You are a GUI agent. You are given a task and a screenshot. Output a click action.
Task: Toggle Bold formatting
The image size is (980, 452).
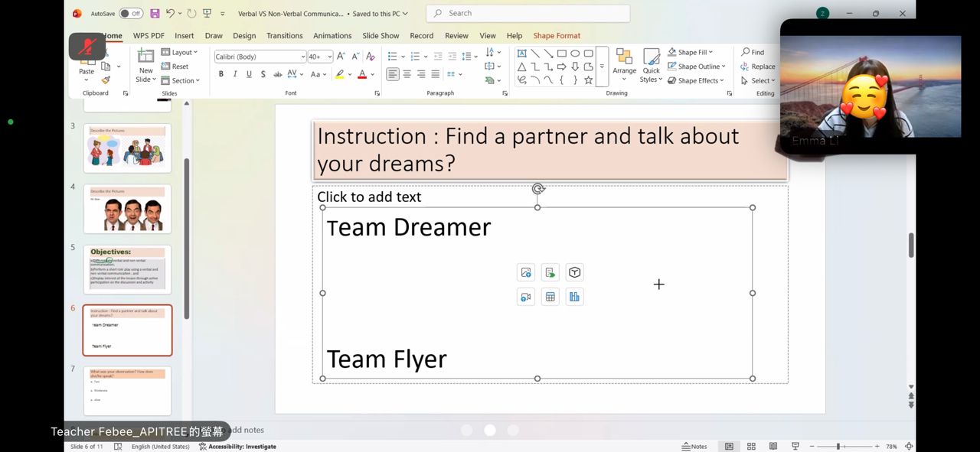(221, 74)
